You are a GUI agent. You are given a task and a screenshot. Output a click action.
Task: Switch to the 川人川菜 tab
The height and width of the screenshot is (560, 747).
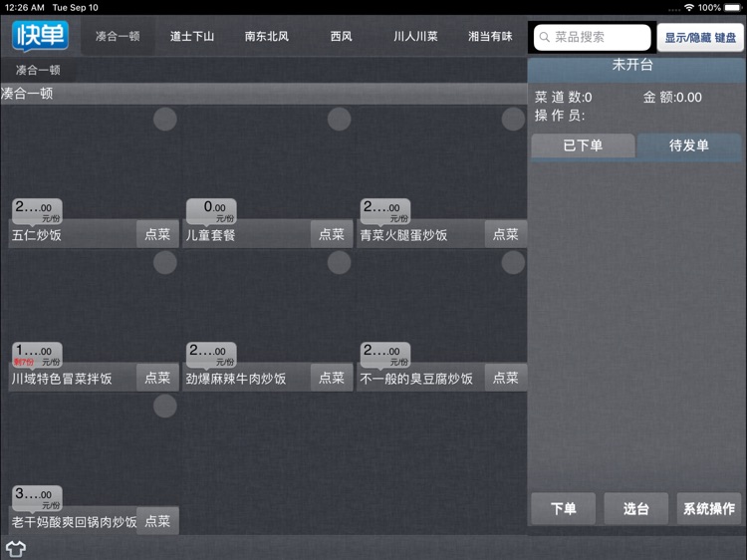pos(415,36)
